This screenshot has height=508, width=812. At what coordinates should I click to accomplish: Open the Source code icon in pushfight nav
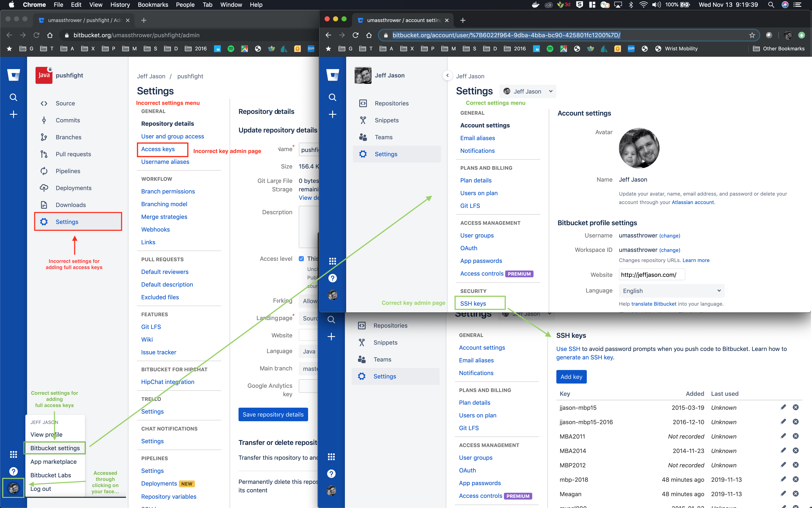coord(44,104)
